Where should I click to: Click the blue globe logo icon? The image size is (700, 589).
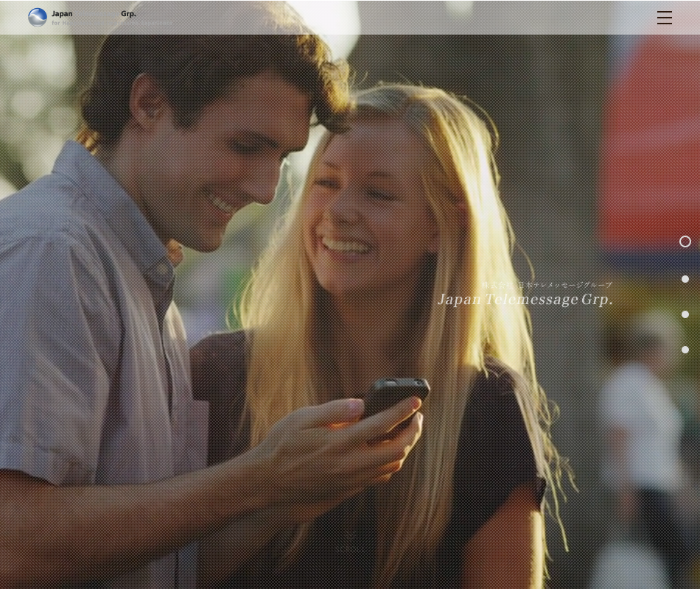pos(38,18)
